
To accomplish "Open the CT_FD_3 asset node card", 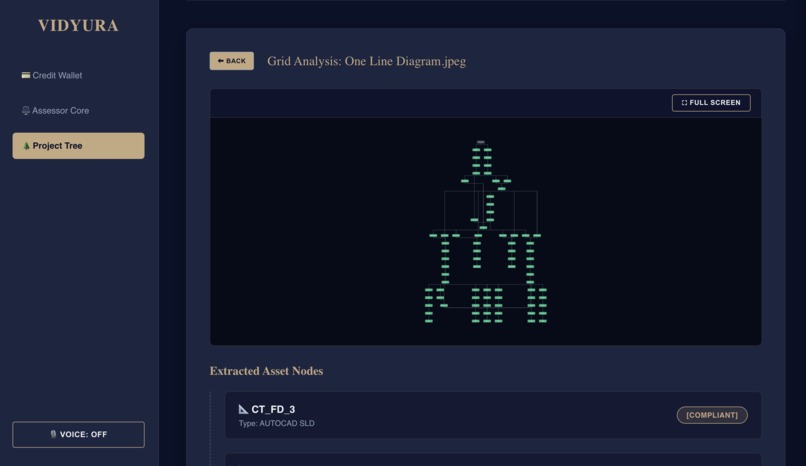I will pos(493,415).
